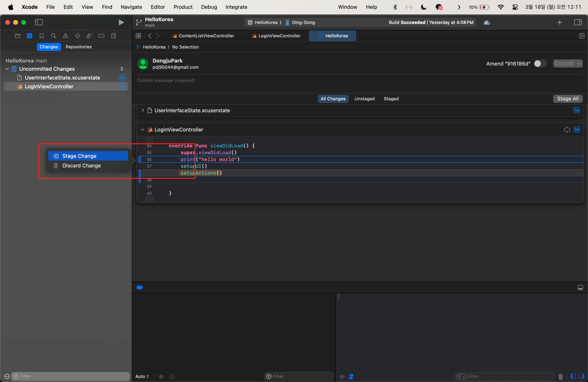Choose Stage Change in the popup menu
The height and width of the screenshot is (382, 588).
88,156
